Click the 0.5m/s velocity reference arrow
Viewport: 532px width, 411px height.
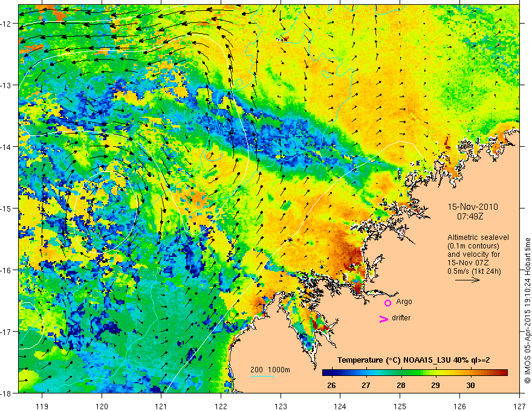(x=467, y=280)
